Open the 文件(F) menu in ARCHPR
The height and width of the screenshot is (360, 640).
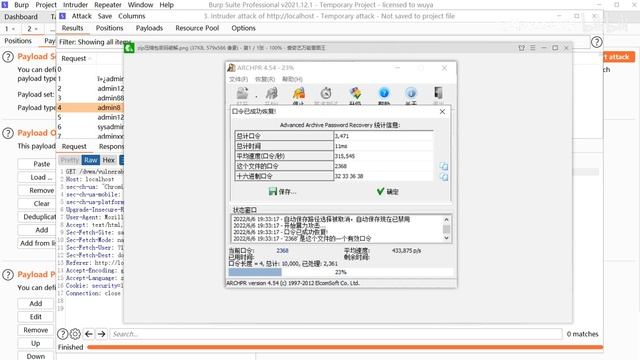click(x=238, y=79)
